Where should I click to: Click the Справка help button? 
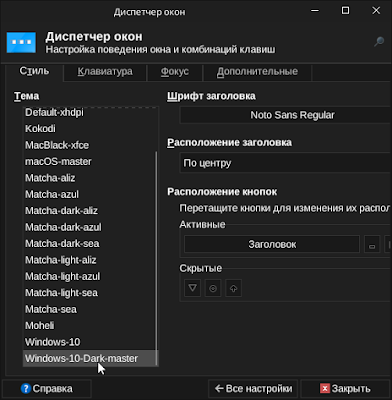47,389
